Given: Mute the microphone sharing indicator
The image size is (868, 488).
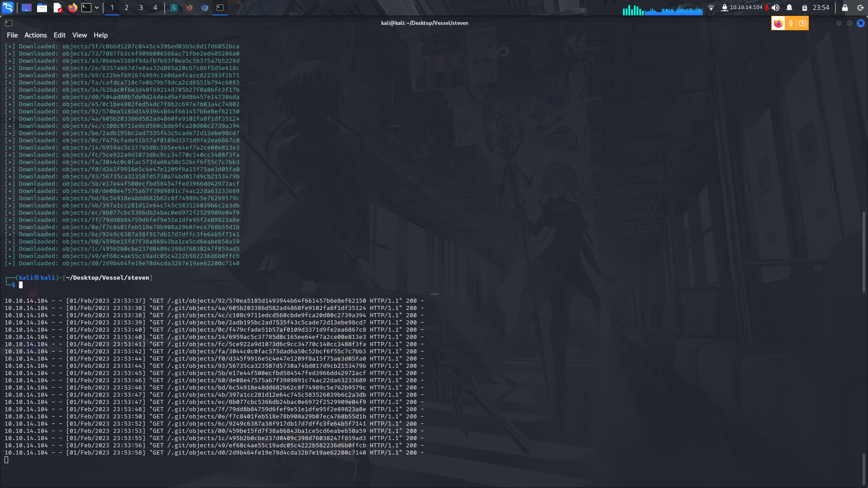Looking at the screenshot, I should click(x=791, y=23).
